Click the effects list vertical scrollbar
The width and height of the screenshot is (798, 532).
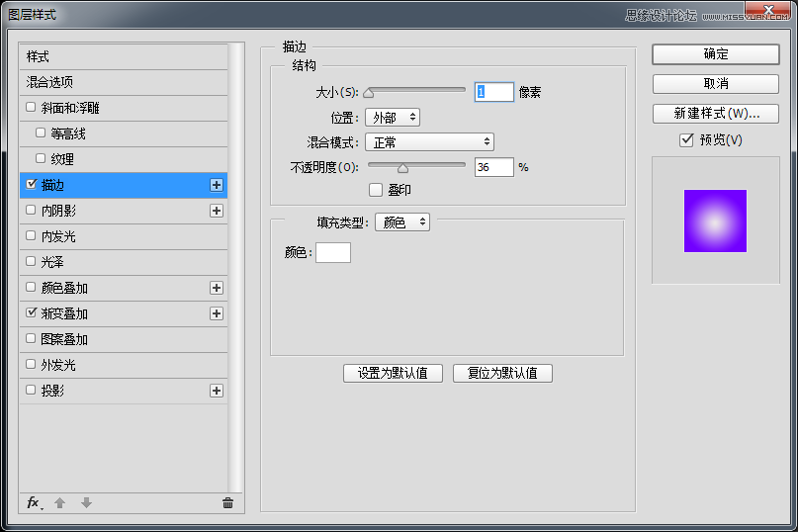tap(235, 267)
